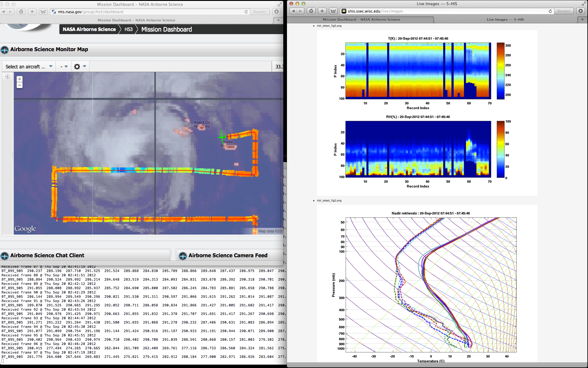Open new tab in the left browser
This screenshot has width=588, height=368.
[278, 20]
